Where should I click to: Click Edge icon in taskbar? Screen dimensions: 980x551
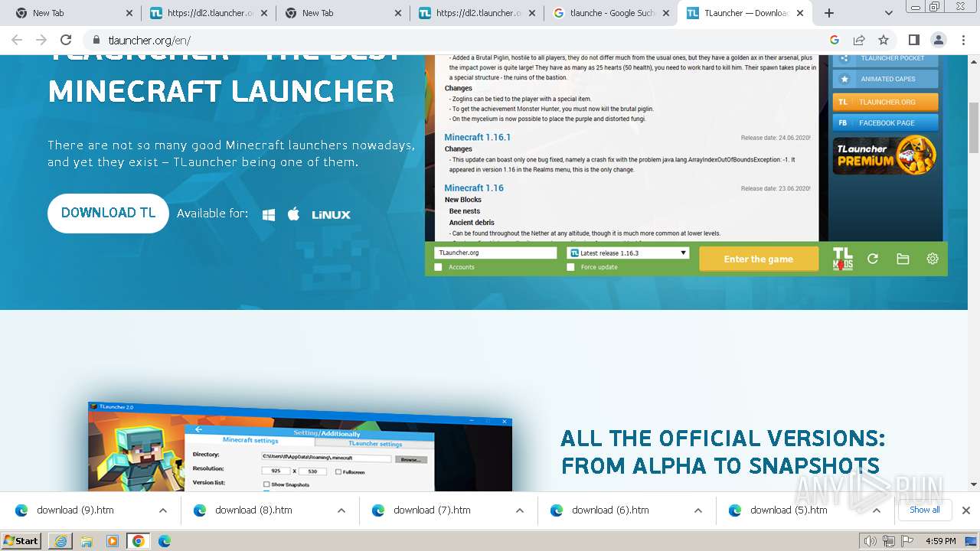pyautogui.click(x=165, y=541)
